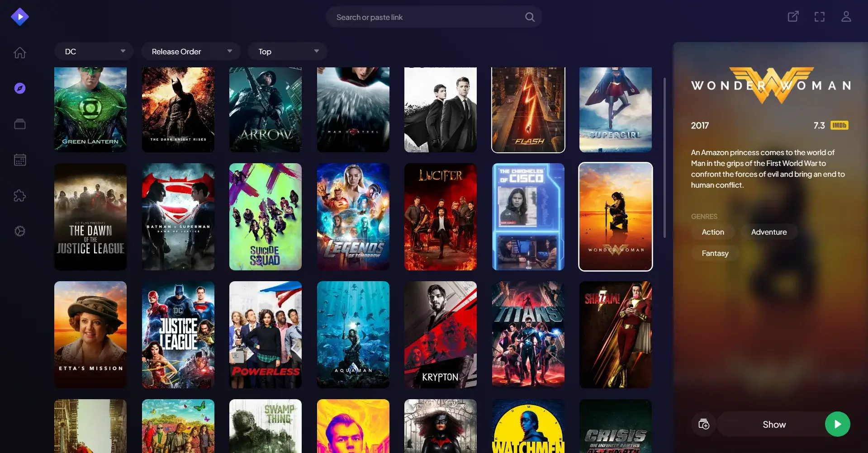Toggle fullscreen mode icon
Viewport: 868px width, 453px height.
(x=820, y=17)
